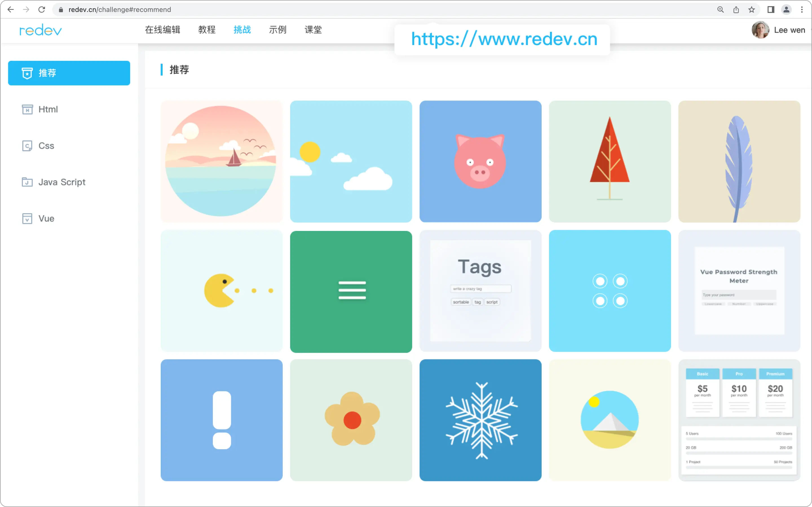Open the 示例 navigation link
This screenshot has width=812, height=507.
pos(277,30)
